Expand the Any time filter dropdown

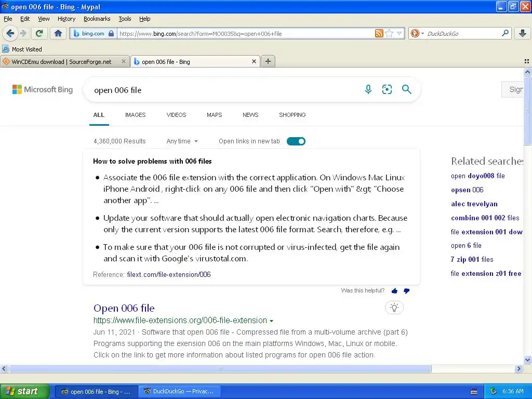[182, 141]
